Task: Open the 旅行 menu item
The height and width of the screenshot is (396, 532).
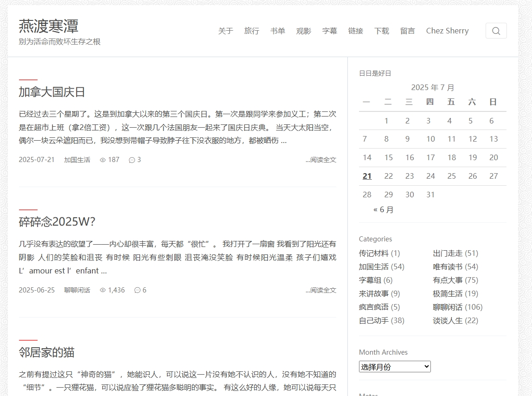Action: pyautogui.click(x=251, y=31)
